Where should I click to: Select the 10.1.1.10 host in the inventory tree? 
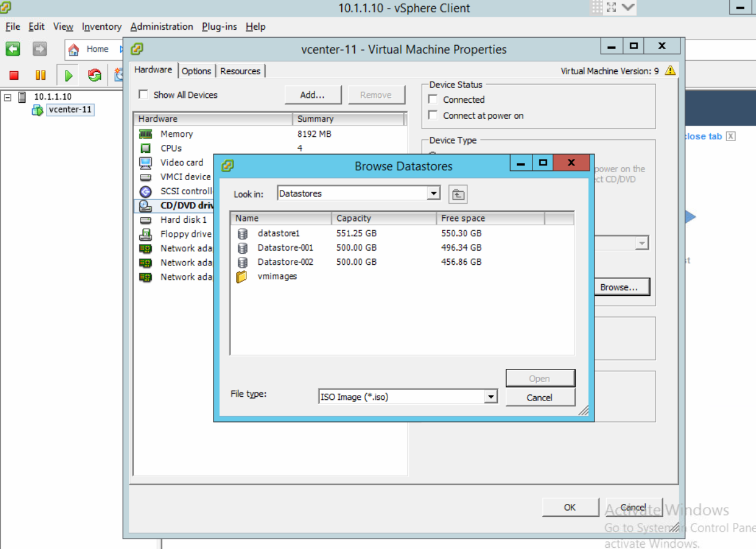pyautogui.click(x=53, y=97)
